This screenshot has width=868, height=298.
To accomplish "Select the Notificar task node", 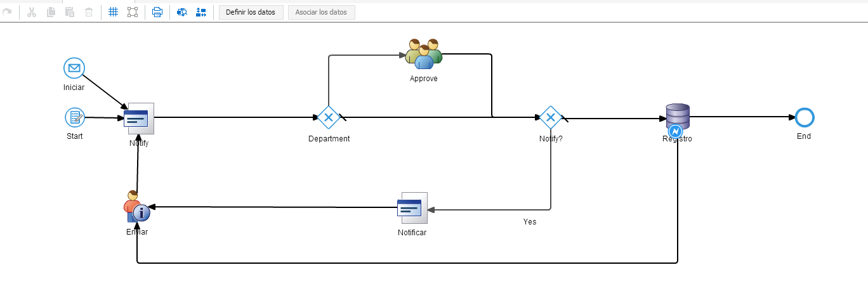I will 412,208.
